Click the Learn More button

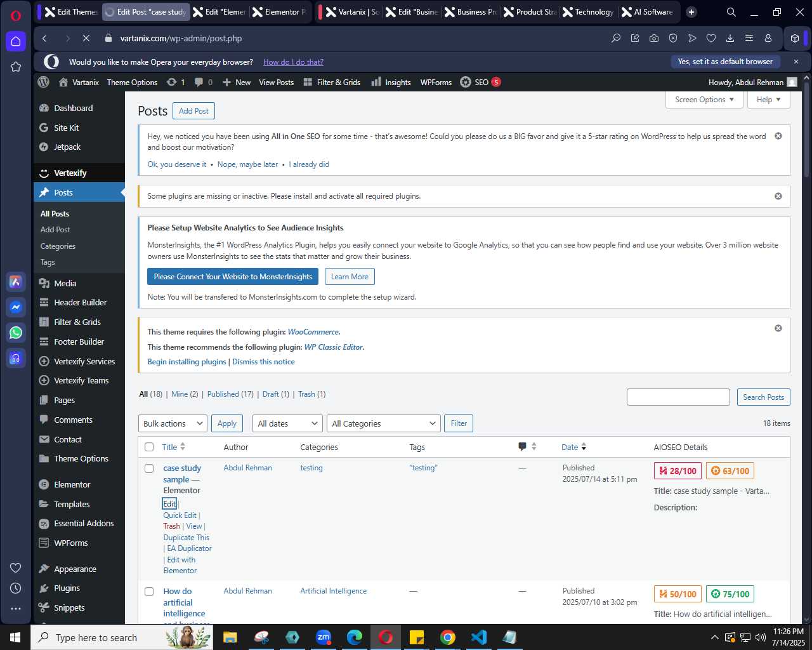coord(350,277)
